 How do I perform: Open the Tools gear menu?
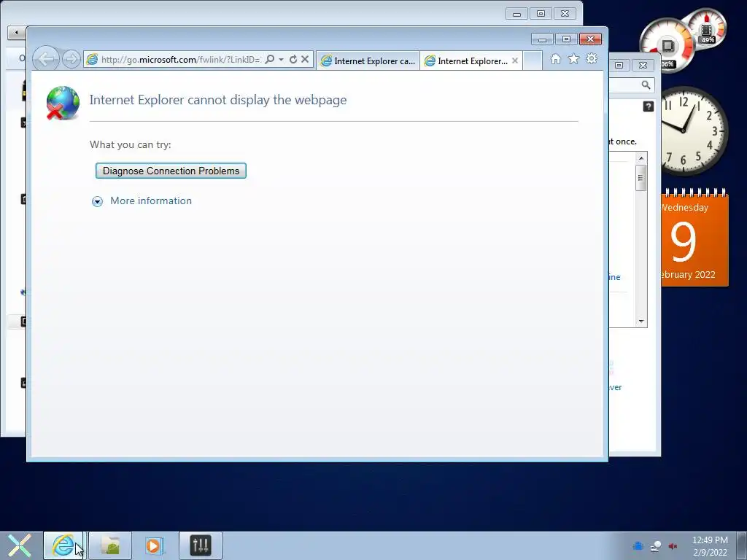(592, 59)
